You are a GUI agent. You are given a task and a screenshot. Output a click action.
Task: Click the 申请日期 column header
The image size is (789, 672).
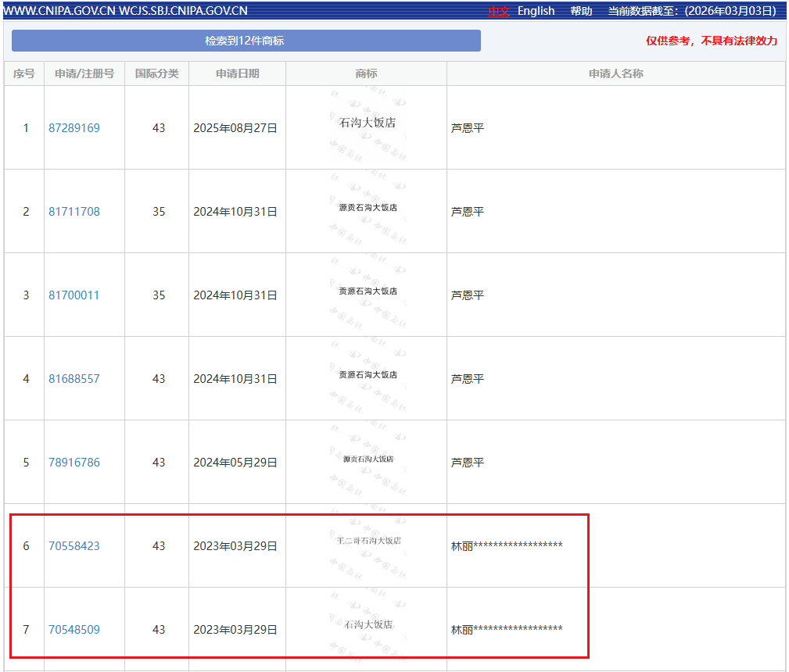tap(237, 73)
